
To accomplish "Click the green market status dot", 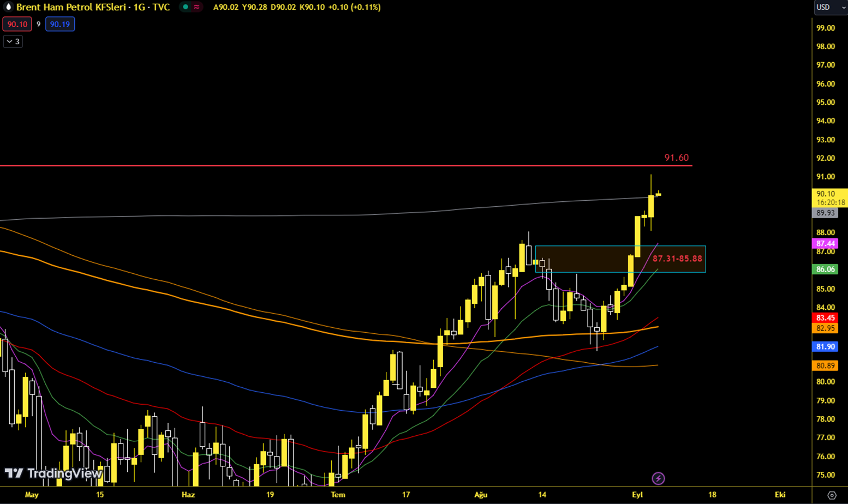I will (x=186, y=7).
